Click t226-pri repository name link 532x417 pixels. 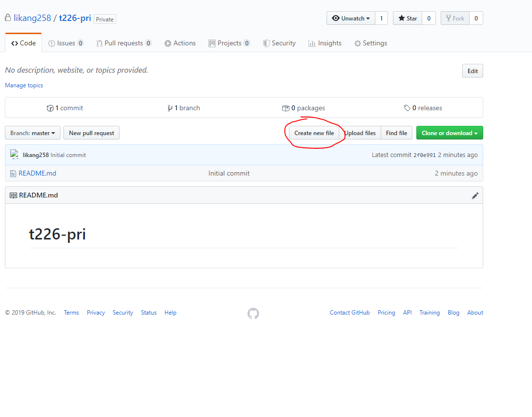tap(75, 18)
